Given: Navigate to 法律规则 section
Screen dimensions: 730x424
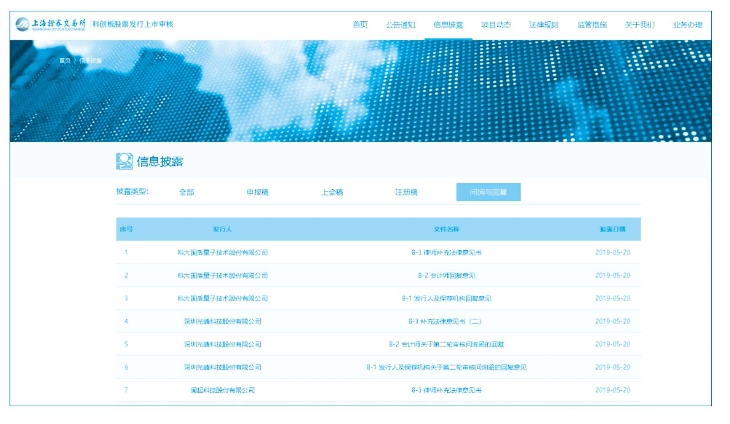Looking at the screenshot, I should coord(544,24).
